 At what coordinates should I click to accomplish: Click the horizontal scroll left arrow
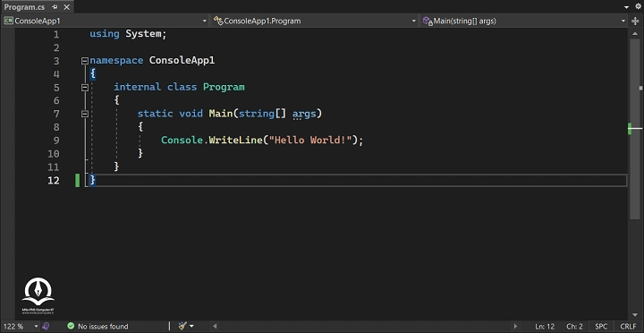[x=214, y=327]
